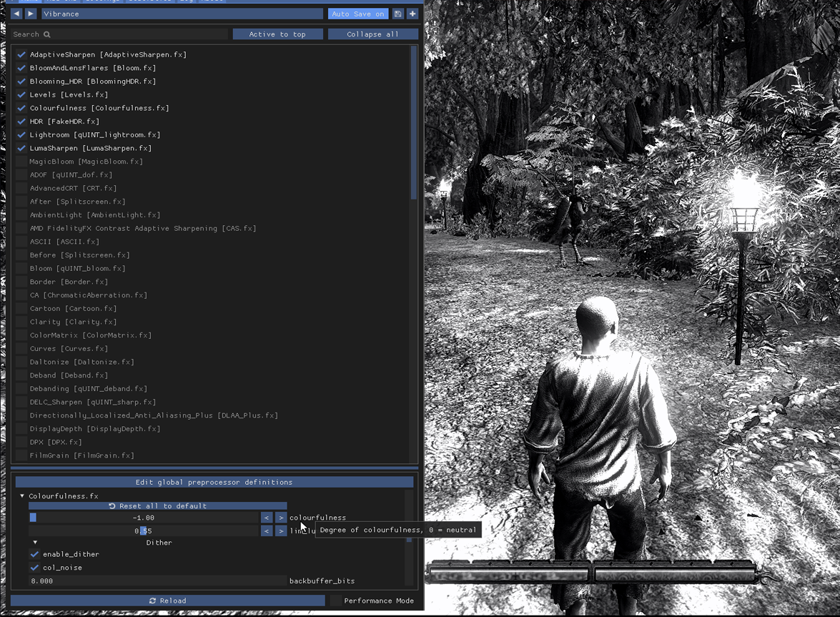Select Clarity [Clarity.fx] row
840x617 pixels.
point(74,322)
